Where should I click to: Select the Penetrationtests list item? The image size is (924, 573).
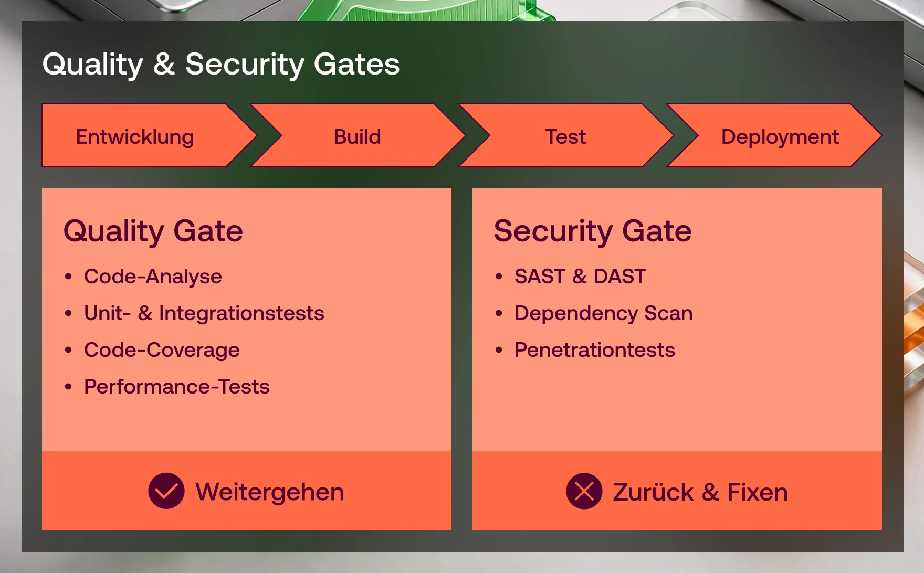[x=595, y=350]
